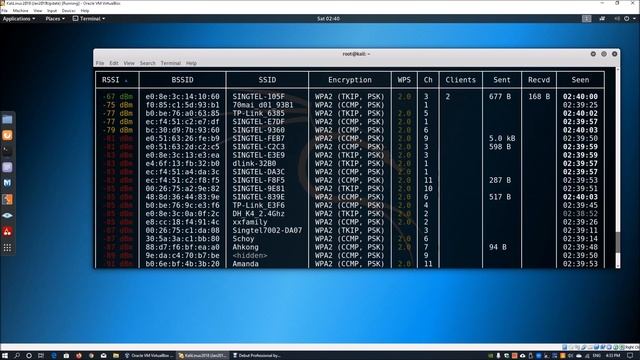The height and width of the screenshot is (360, 640).
Task: Open the terminal Edit menu
Action: pyautogui.click(x=114, y=63)
